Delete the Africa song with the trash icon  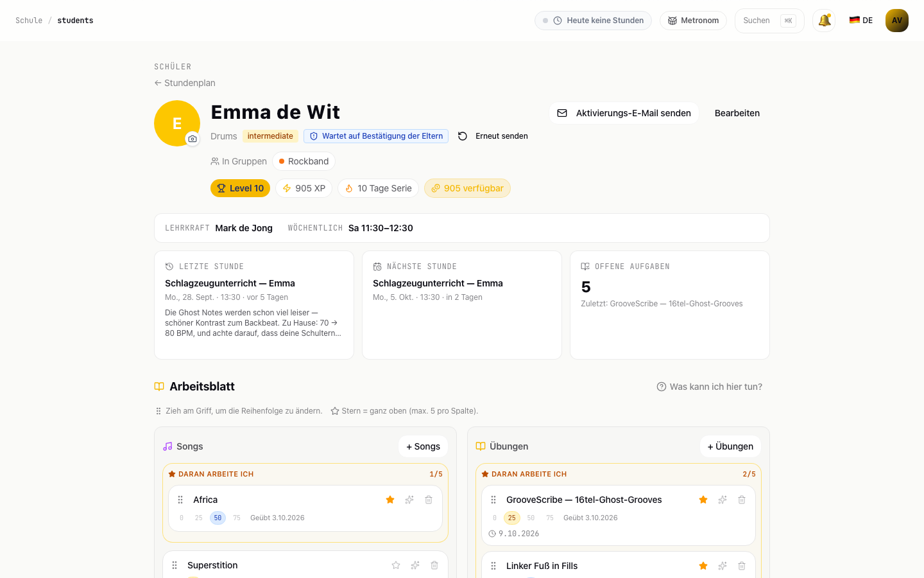[x=429, y=500]
